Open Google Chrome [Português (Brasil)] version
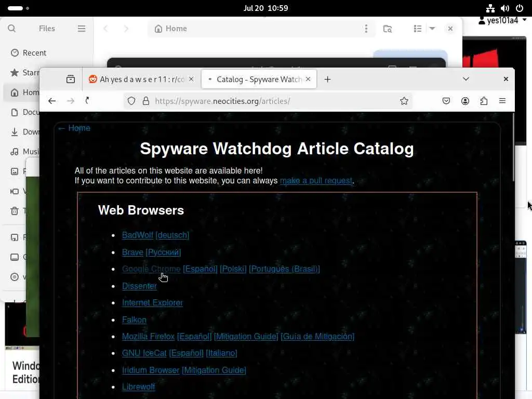The image size is (532, 399). tap(284, 269)
